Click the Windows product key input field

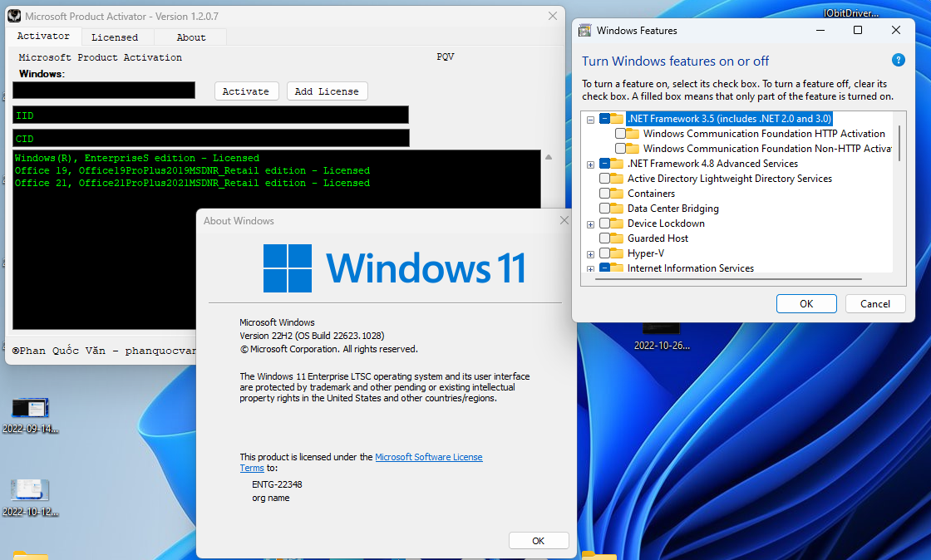[x=104, y=91]
